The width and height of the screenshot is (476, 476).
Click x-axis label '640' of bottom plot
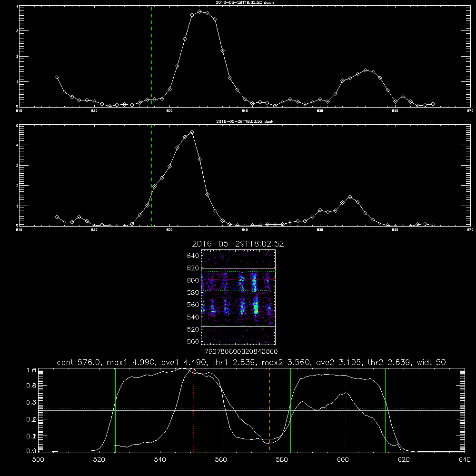pyautogui.click(x=465, y=460)
